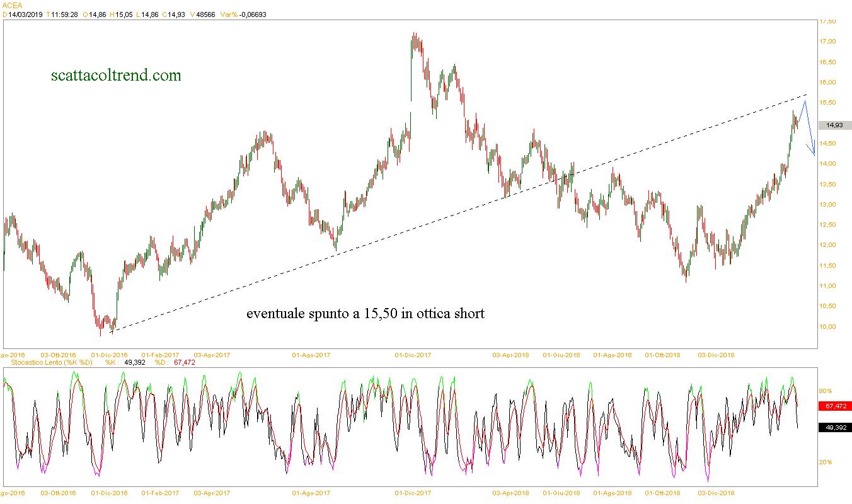852x504 pixels.
Task: Click the 80% stochastic level label
Action: point(826,391)
